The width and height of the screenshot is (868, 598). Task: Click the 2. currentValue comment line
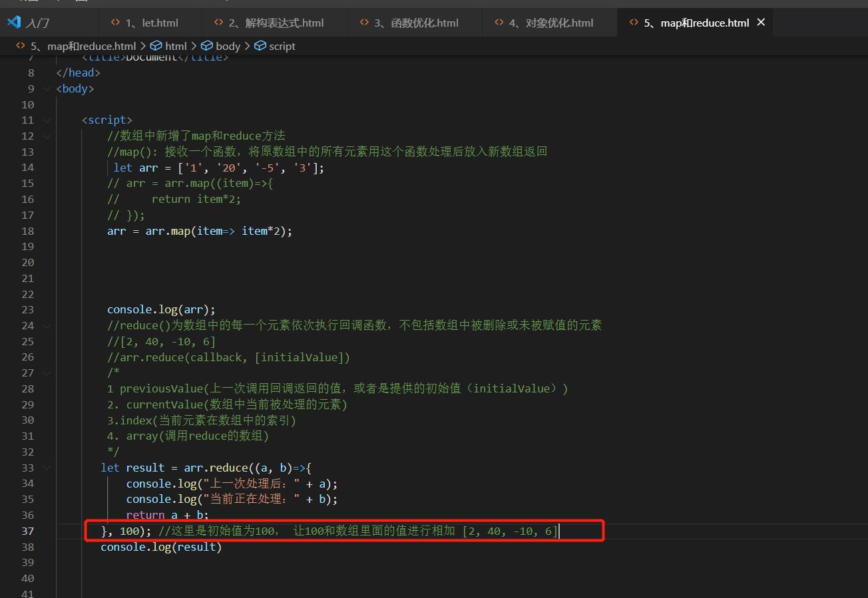(x=228, y=404)
